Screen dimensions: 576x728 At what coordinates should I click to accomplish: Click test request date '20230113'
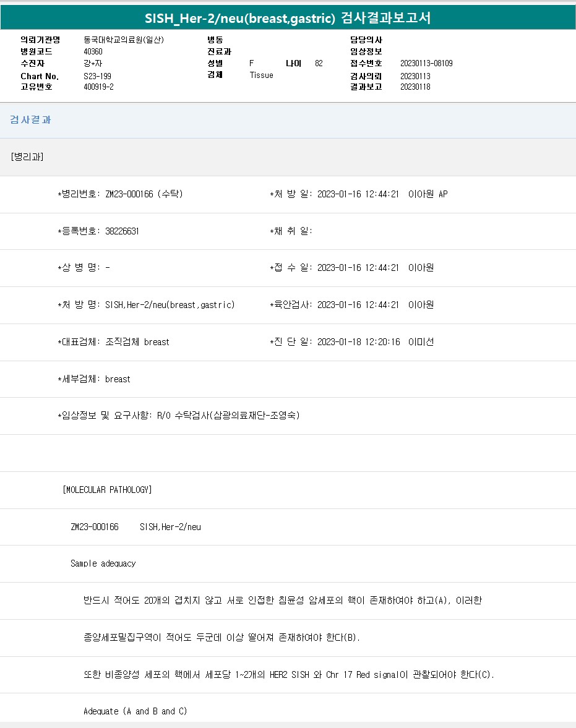[x=415, y=76]
